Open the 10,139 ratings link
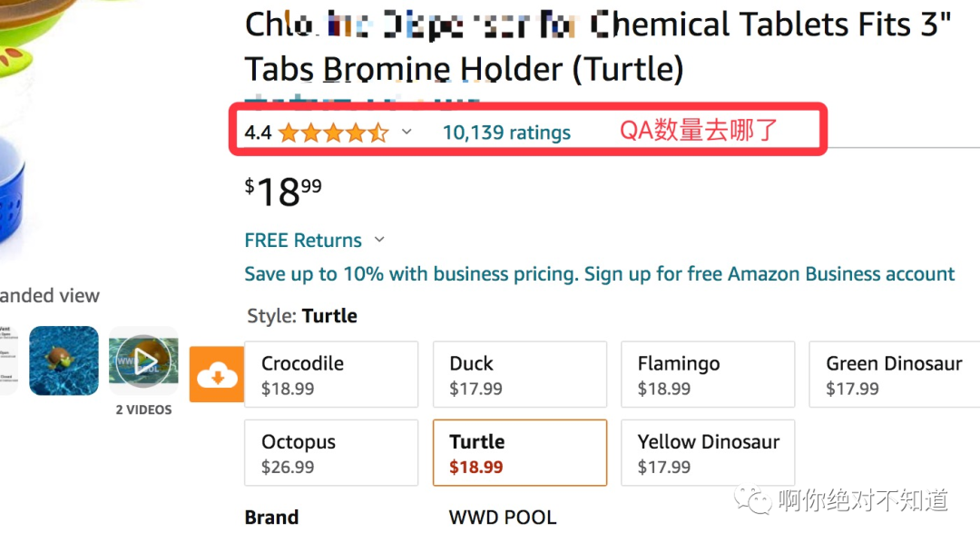 [x=506, y=133]
